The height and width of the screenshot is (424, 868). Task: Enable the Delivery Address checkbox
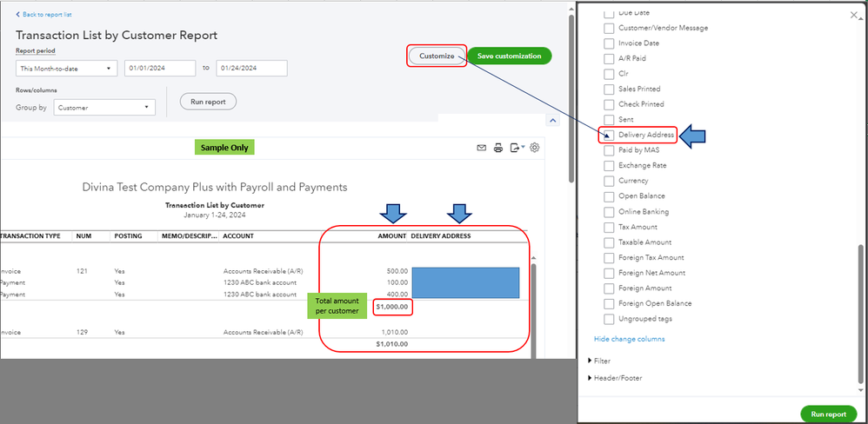click(609, 135)
